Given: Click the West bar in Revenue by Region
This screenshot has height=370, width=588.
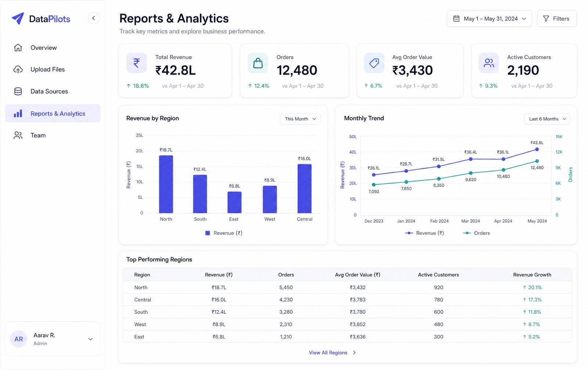Looking at the screenshot, I should coord(270,199).
